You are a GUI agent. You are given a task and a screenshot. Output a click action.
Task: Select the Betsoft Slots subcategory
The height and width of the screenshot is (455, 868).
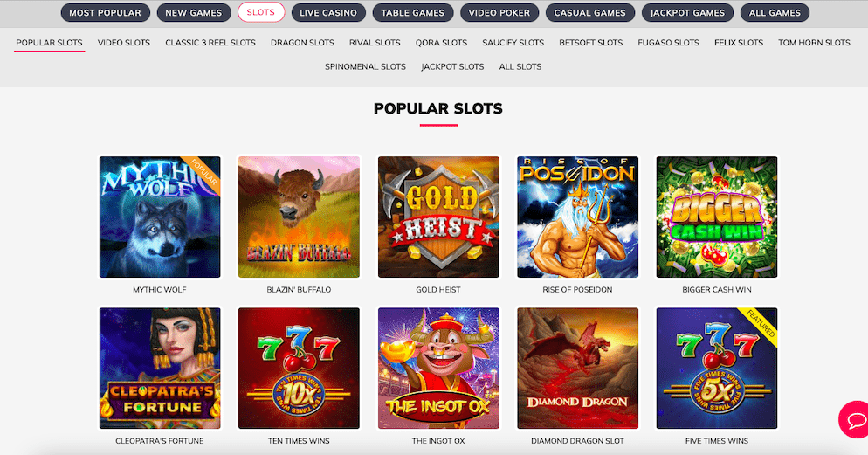(590, 43)
